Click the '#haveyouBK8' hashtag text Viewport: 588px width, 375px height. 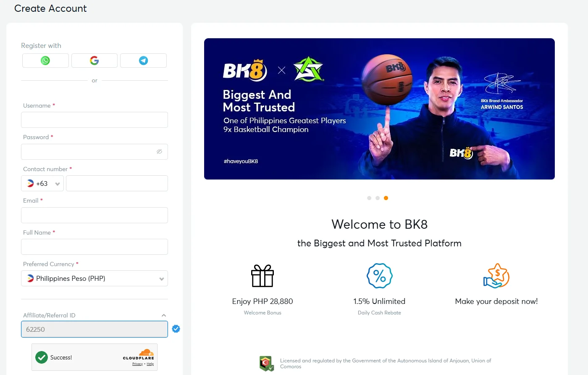(x=241, y=161)
